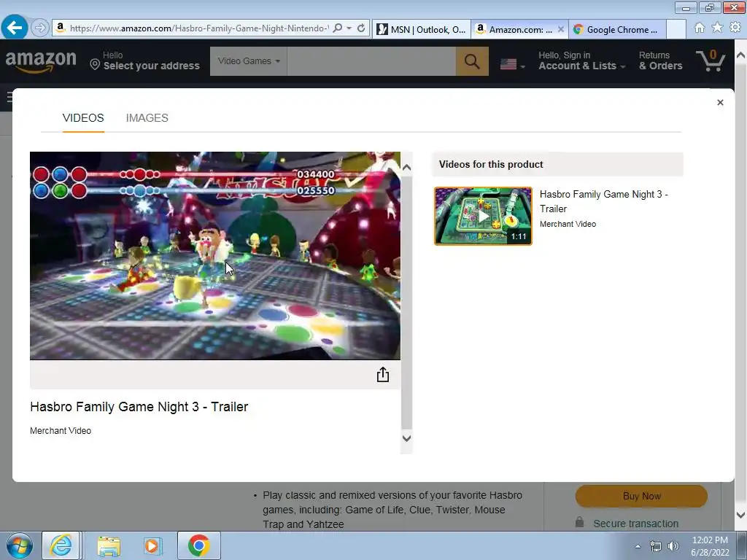This screenshot has width=747, height=560.
Task: Show hidden system tray icons
Action: [x=638, y=546]
